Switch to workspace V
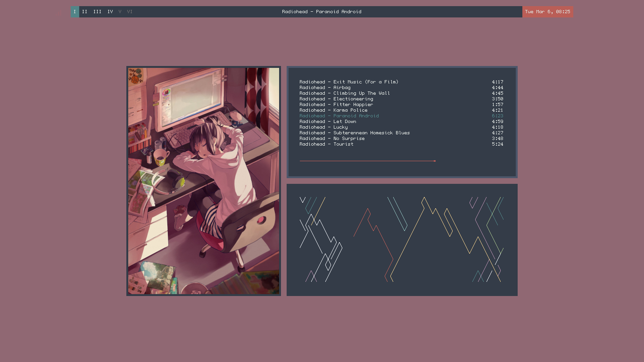The height and width of the screenshot is (362, 644). pyautogui.click(x=120, y=12)
